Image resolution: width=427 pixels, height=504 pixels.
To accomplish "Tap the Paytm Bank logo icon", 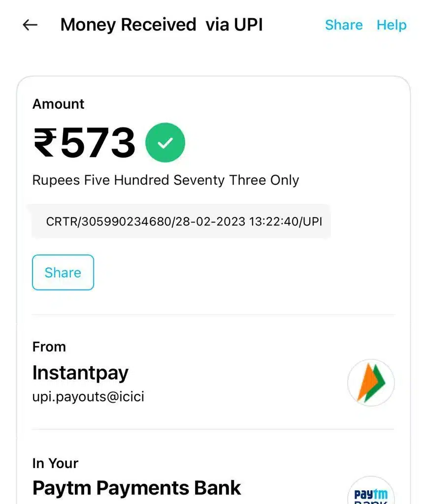I will pos(371,491).
